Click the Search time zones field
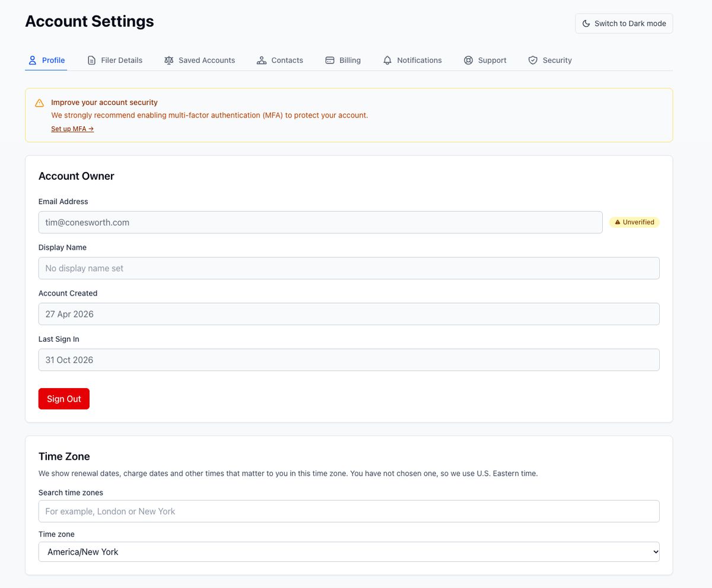This screenshot has width=712, height=588. (x=349, y=511)
